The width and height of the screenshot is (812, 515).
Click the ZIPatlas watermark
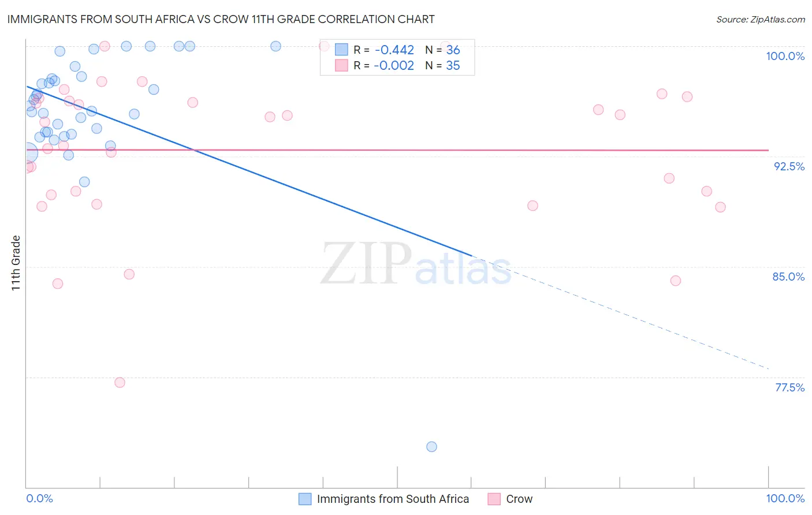pos(416,264)
